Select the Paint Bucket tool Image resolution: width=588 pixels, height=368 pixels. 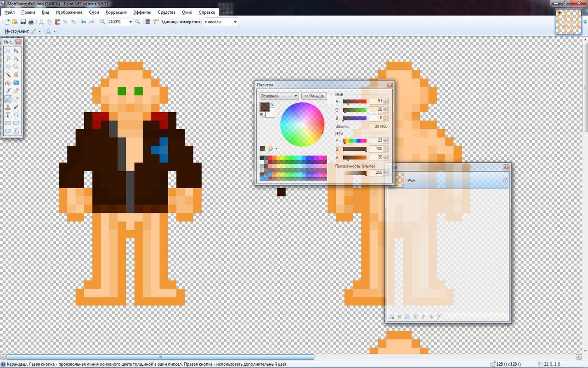[8, 83]
